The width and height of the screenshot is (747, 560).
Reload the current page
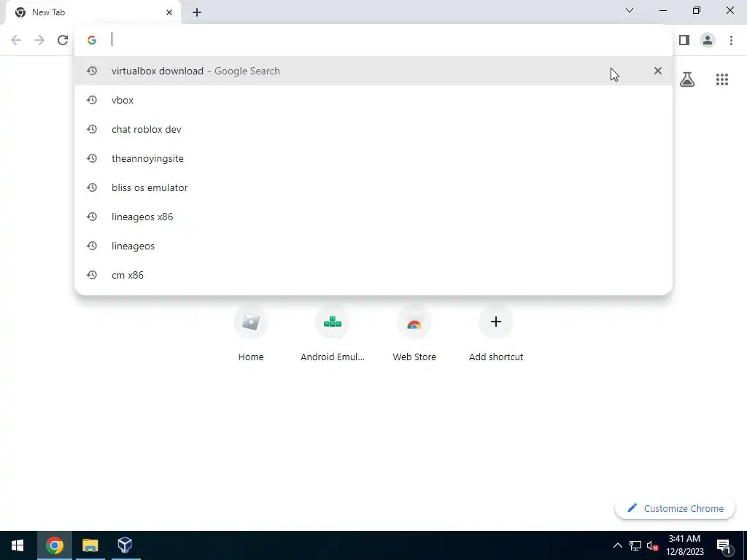pyautogui.click(x=63, y=40)
